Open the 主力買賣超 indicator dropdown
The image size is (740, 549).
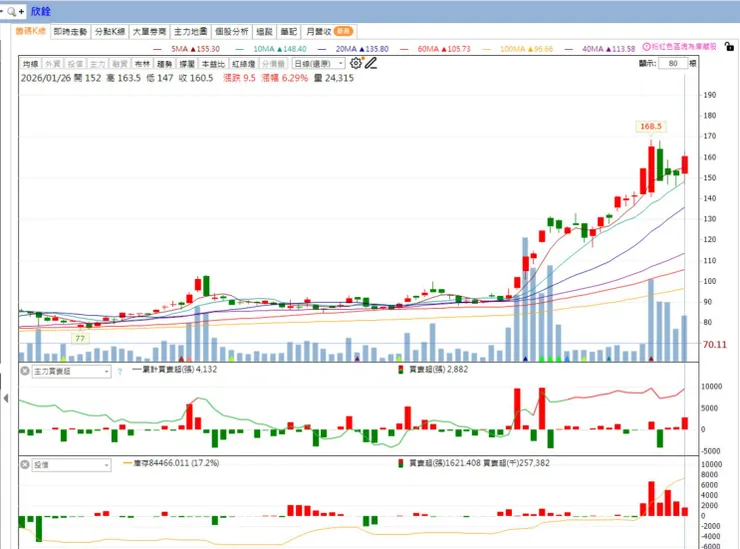[71, 372]
